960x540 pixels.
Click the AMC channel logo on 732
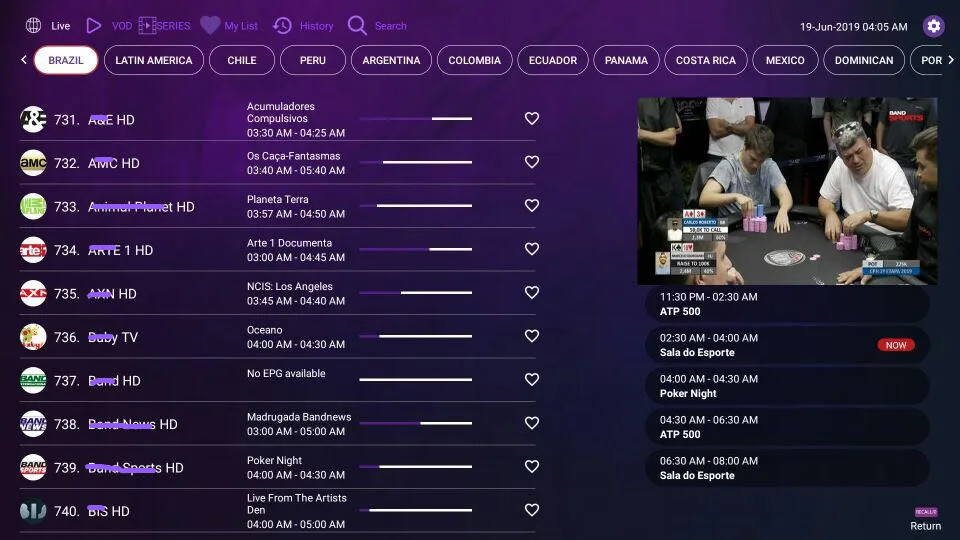click(x=33, y=163)
